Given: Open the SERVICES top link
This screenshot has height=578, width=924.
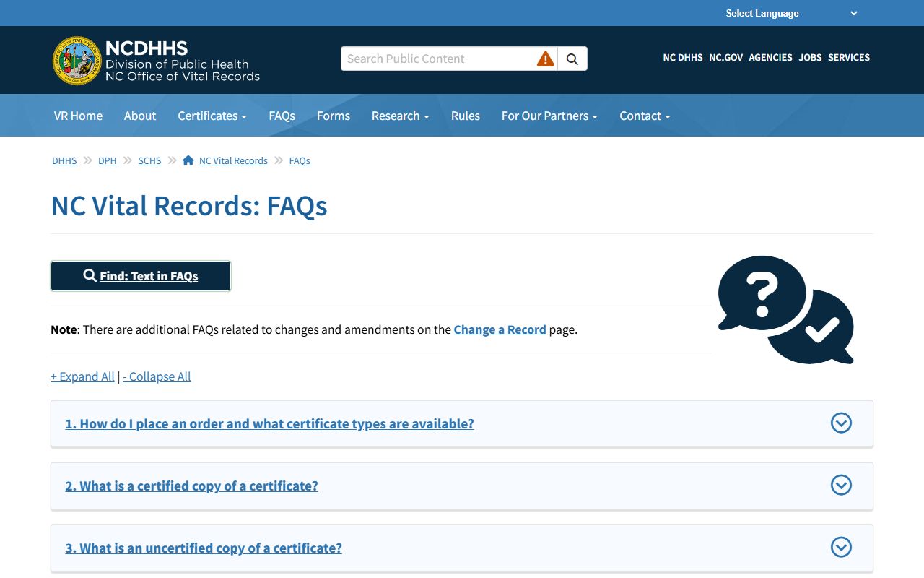Looking at the screenshot, I should pos(849,57).
